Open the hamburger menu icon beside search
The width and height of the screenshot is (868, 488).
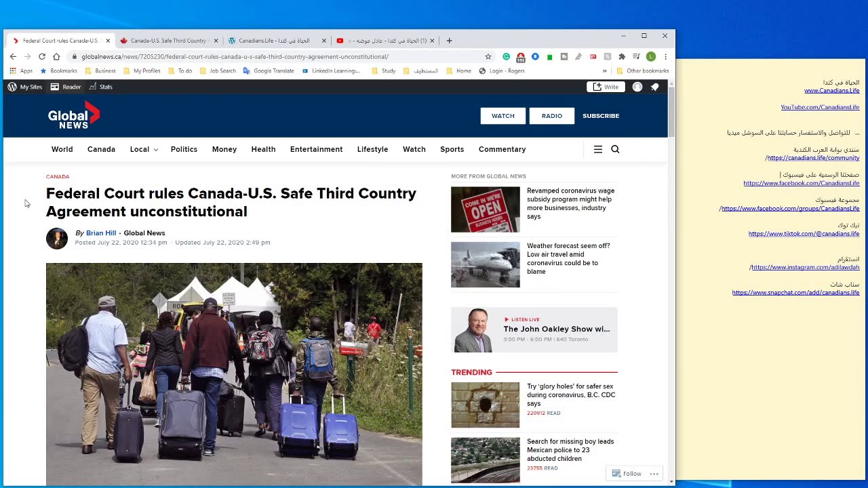click(597, 149)
